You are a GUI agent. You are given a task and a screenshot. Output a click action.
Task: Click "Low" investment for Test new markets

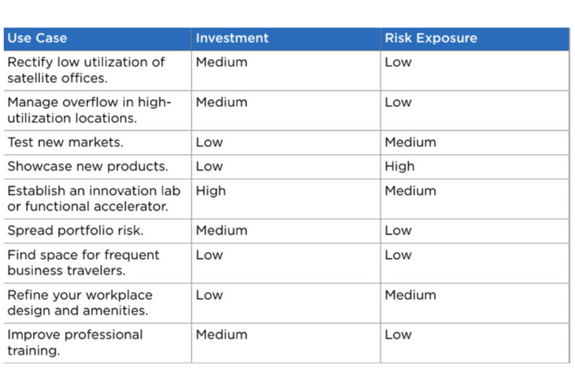coord(209,142)
